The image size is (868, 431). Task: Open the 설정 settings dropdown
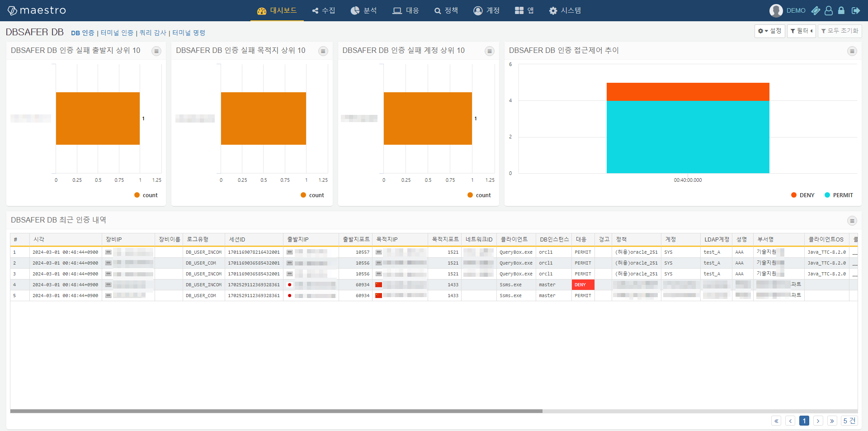pos(770,31)
